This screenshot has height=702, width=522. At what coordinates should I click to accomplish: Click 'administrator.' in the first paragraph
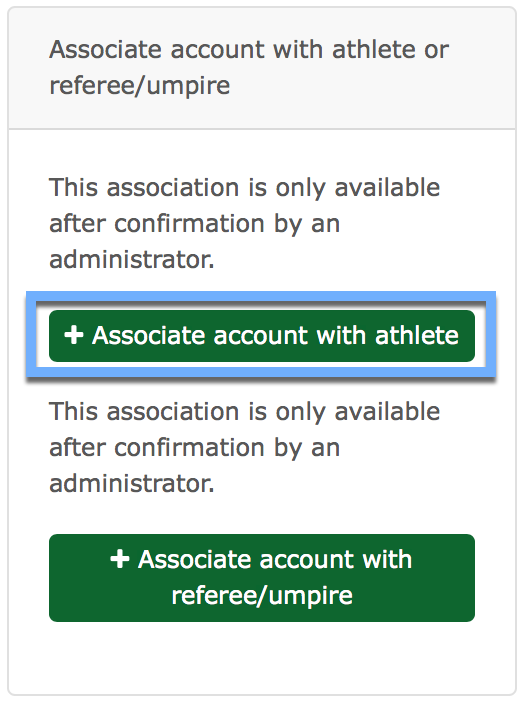pyautogui.click(x=132, y=259)
